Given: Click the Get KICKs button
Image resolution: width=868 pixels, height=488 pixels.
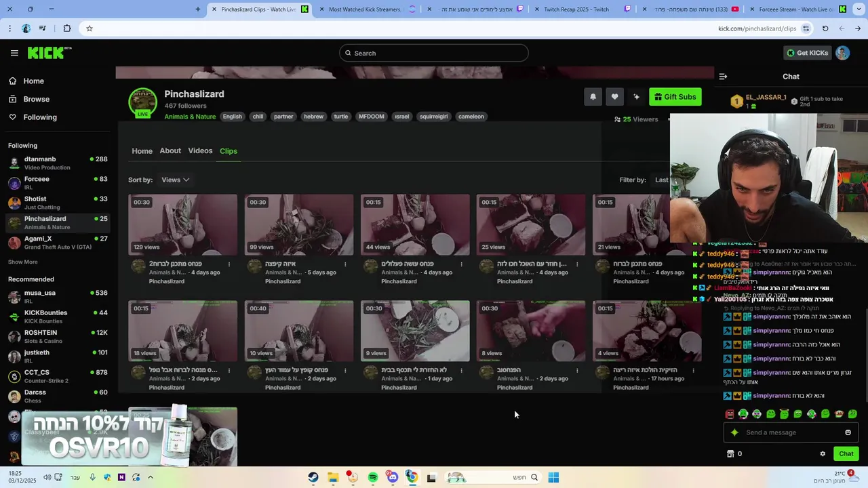Looking at the screenshot, I should click(807, 53).
